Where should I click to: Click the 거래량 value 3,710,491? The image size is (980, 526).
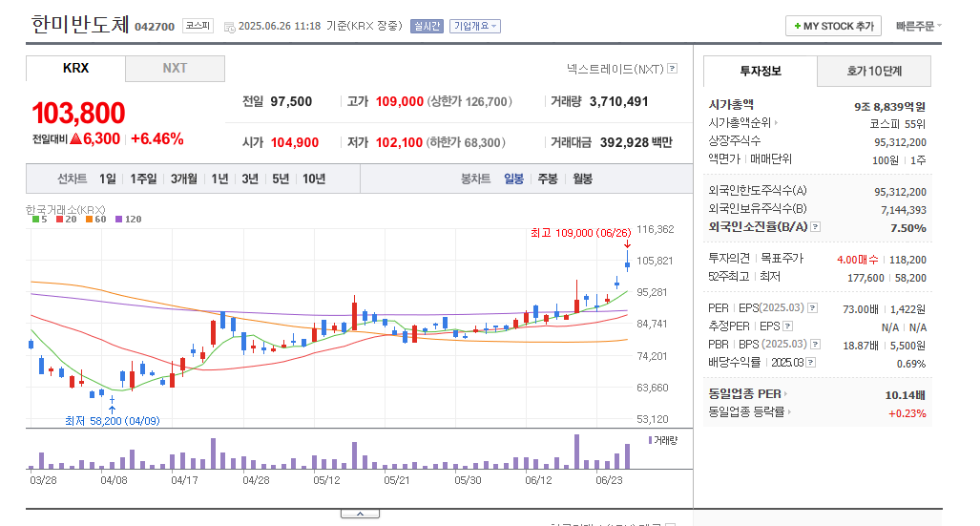click(618, 101)
